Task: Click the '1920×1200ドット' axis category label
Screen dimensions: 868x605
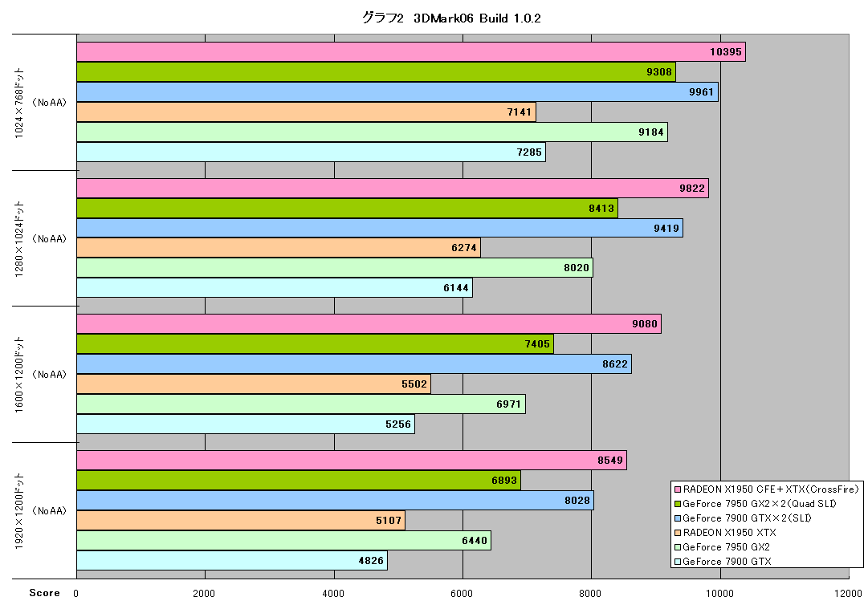Action: (19, 510)
